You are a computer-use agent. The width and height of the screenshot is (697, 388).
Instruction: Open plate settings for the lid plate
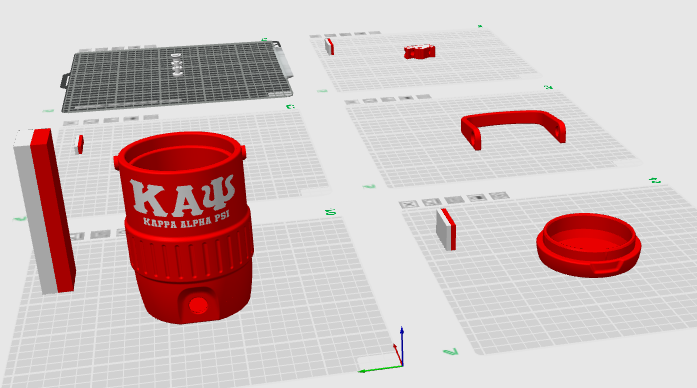499,195
